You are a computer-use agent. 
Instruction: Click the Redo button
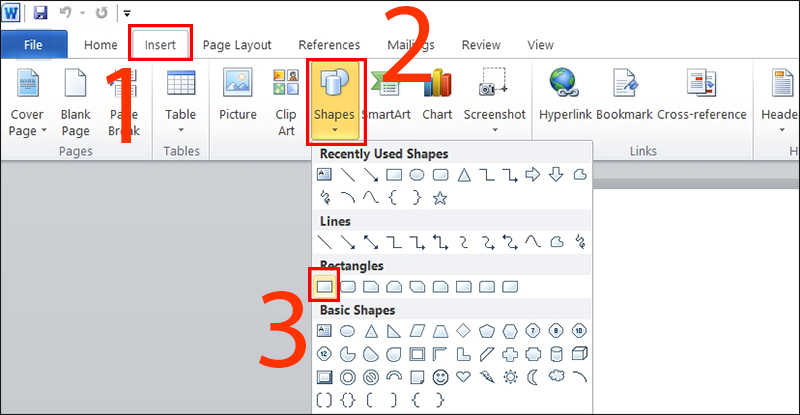(x=102, y=13)
